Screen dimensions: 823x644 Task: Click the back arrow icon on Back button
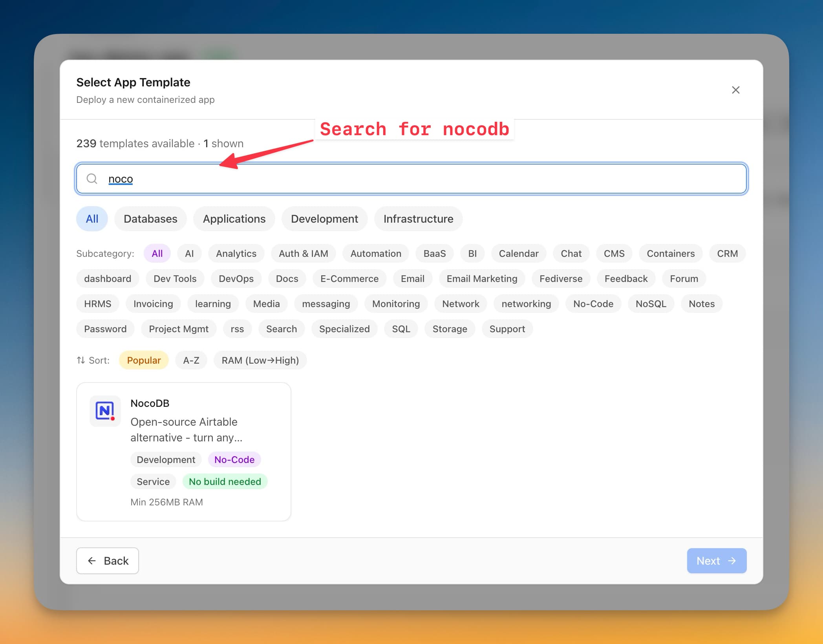point(91,561)
